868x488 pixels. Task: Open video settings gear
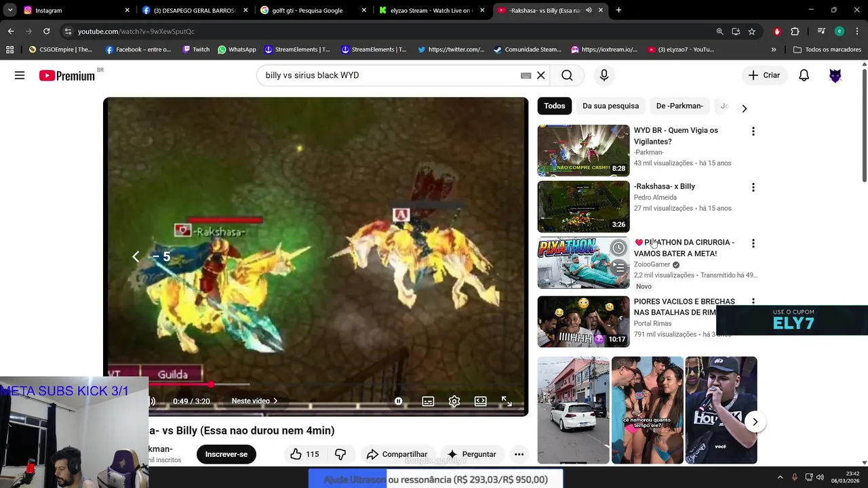click(x=454, y=401)
